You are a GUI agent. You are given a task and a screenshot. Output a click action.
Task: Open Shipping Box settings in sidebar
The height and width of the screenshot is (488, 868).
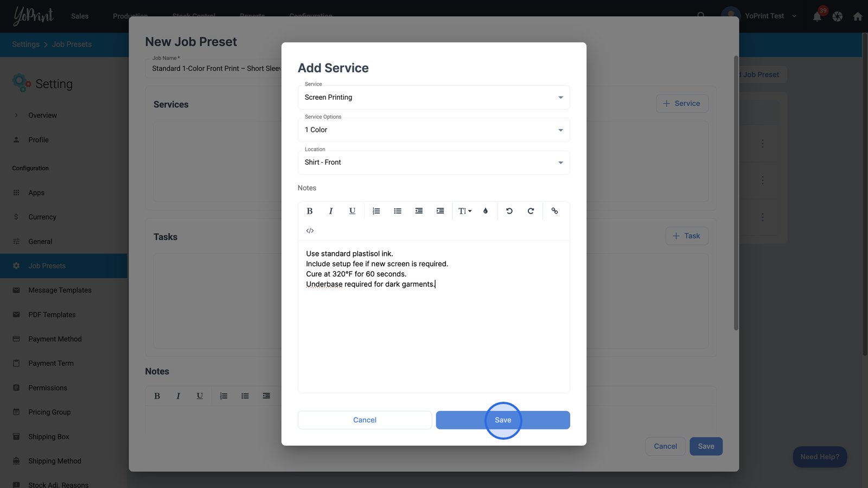click(63, 436)
